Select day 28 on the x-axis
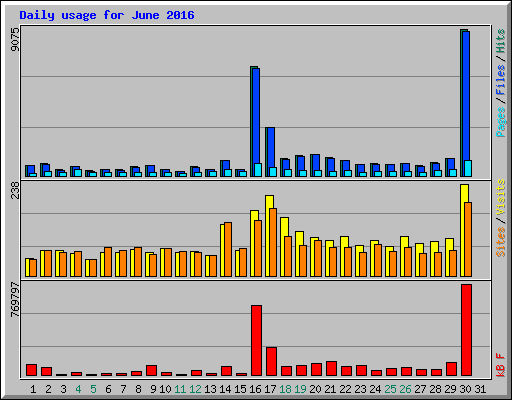Image resolution: width=512 pixels, height=400 pixels. [435, 389]
